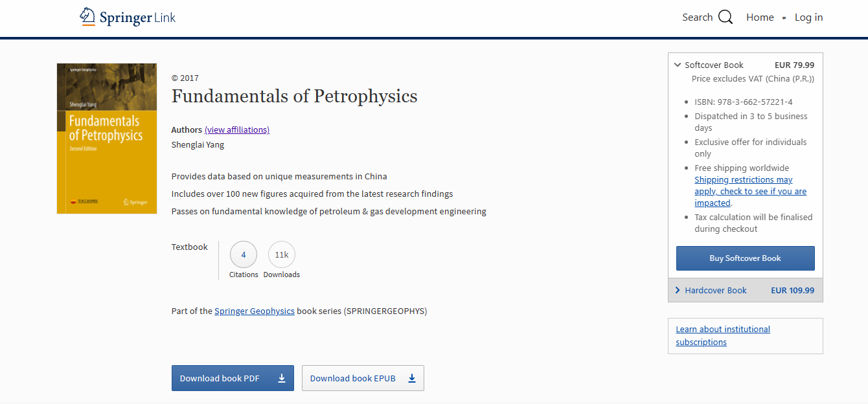Click the Fundamentals of Petrophysics title heading
Image resolution: width=868 pixels, height=404 pixels.
pos(294,96)
